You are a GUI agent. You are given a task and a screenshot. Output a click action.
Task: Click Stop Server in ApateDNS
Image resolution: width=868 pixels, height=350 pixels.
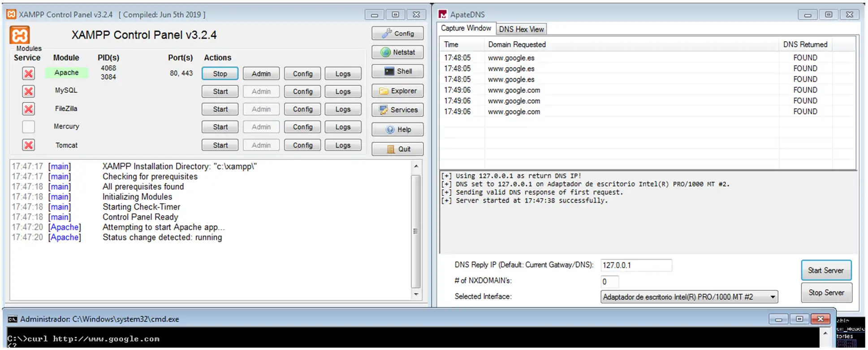(x=826, y=293)
